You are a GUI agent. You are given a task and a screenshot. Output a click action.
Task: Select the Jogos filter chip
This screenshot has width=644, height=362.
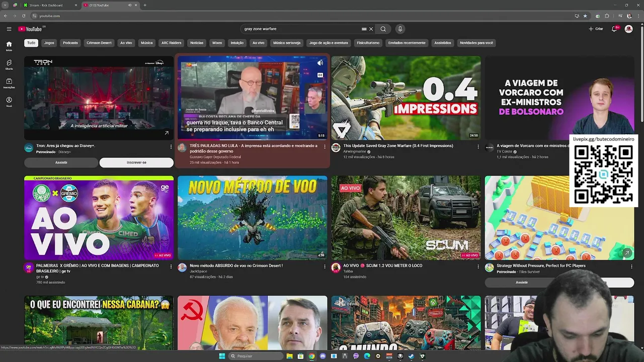(x=49, y=43)
